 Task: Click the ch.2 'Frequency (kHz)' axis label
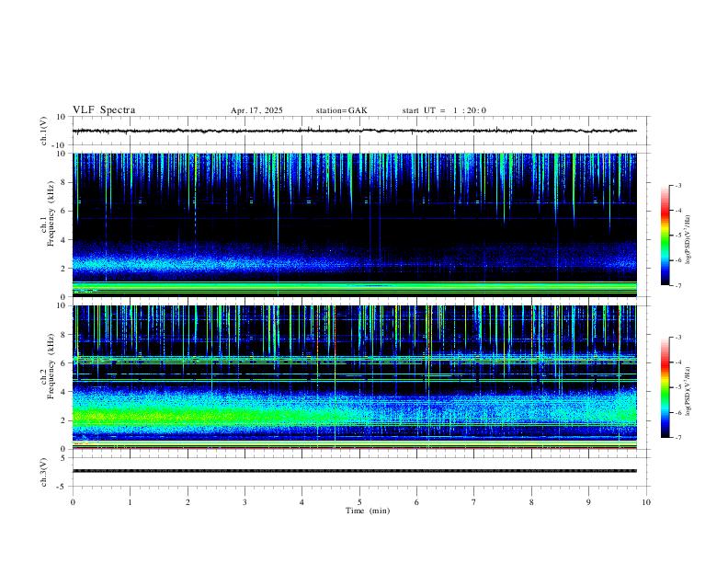[51, 366]
